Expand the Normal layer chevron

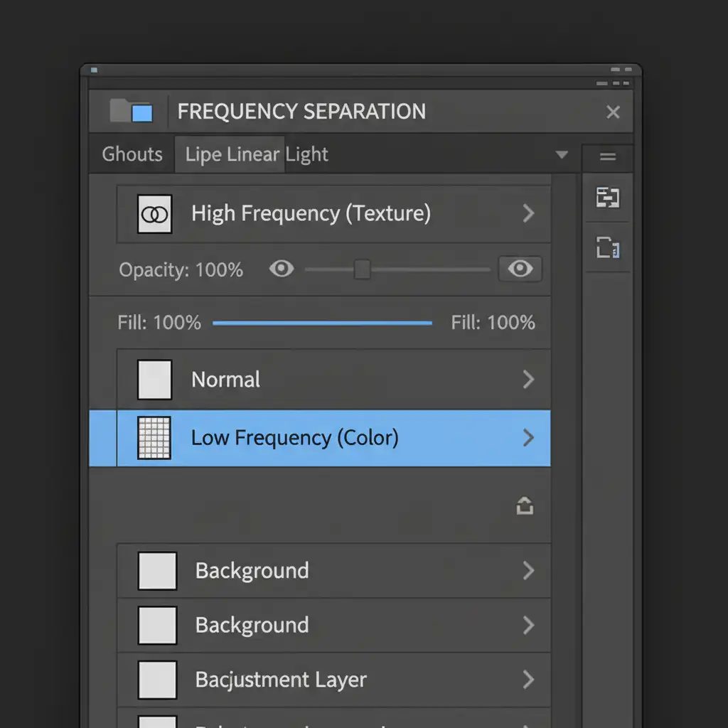(x=528, y=380)
